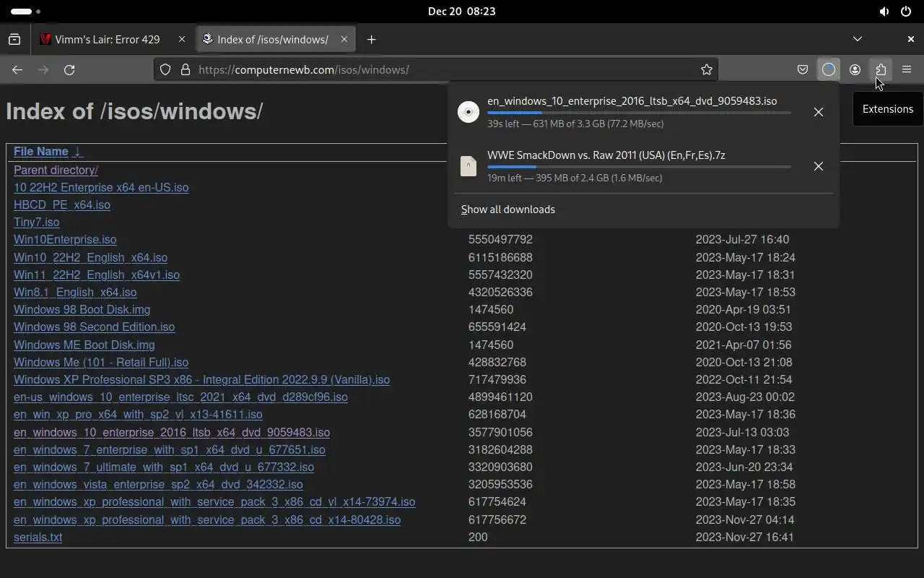Download Win11_22H2_English_x64v1.iso
The height and width of the screenshot is (578, 924).
click(x=97, y=275)
